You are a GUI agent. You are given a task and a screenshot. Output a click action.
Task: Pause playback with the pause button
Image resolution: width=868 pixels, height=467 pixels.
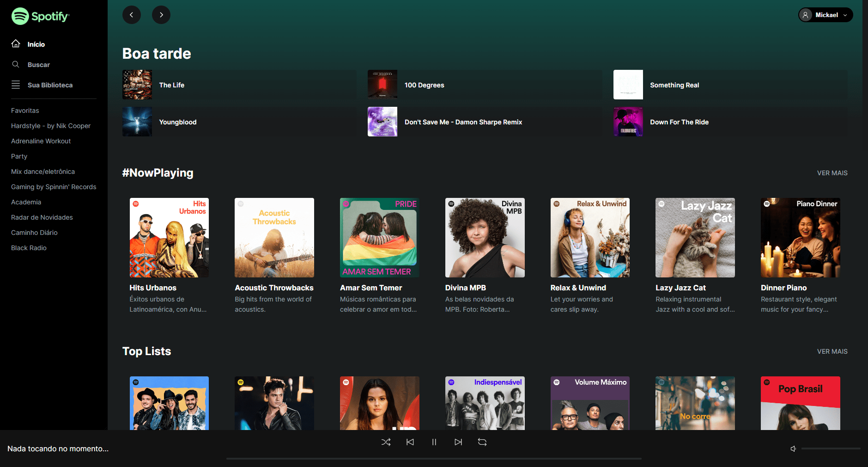click(x=434, y=442)
